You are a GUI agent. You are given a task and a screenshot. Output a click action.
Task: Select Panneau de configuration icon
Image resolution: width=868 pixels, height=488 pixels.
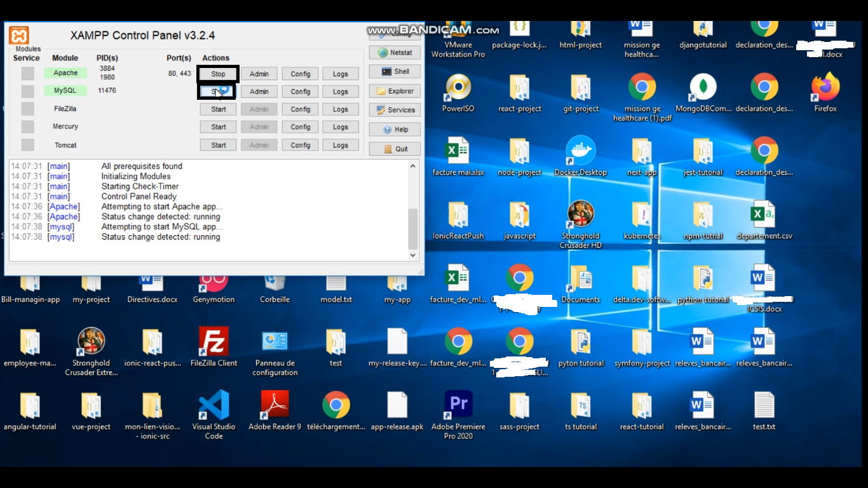click(275, 352)
